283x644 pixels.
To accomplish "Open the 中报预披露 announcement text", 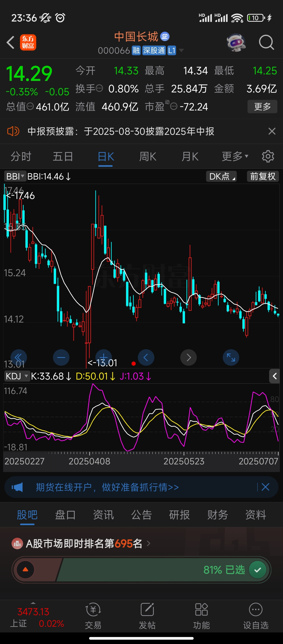I will pyautogui.click(x=121, y=131).
